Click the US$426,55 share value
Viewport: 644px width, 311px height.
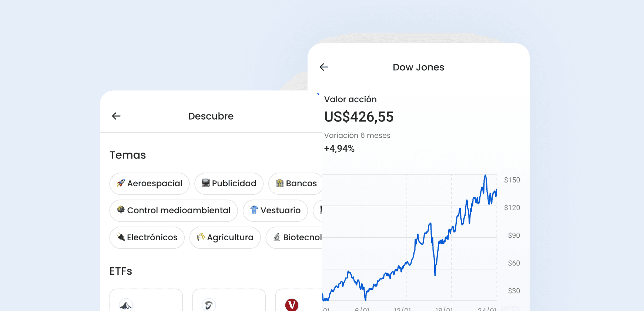(x=359, y=117)
